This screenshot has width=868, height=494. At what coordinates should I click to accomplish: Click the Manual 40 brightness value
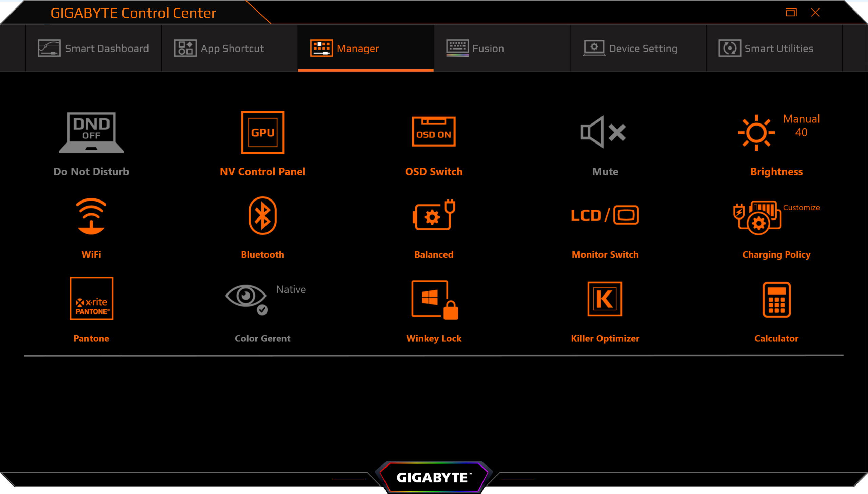[x=802, y=126]
